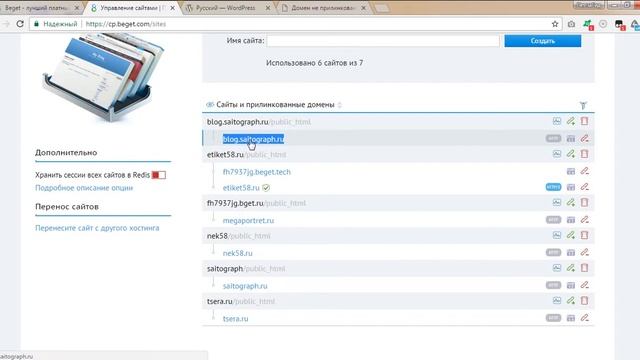Viewport: 640px width, 360px height.
Task: Click the sites illustration thumbnail
Action: click(104, 78)
